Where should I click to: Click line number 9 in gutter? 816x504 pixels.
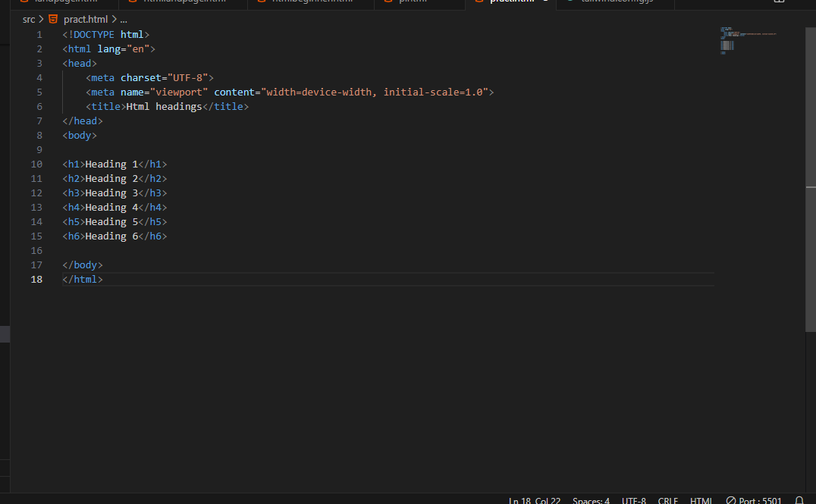[39, 150]
